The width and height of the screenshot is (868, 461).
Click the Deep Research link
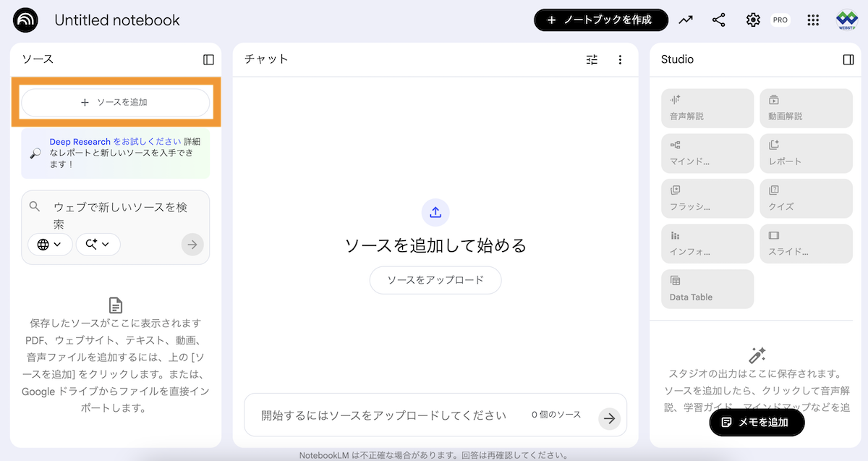[80, 142]
